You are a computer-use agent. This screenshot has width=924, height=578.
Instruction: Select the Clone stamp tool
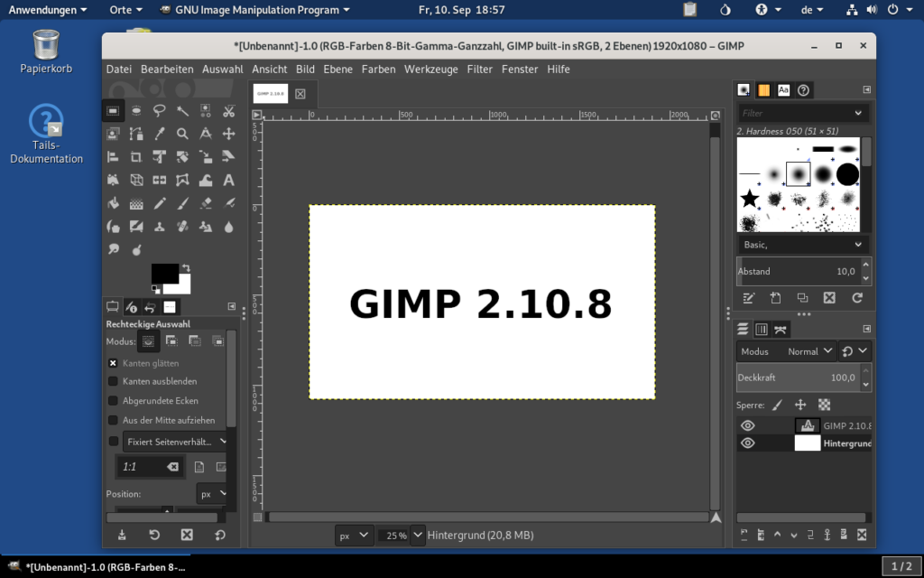click(159, 227)
